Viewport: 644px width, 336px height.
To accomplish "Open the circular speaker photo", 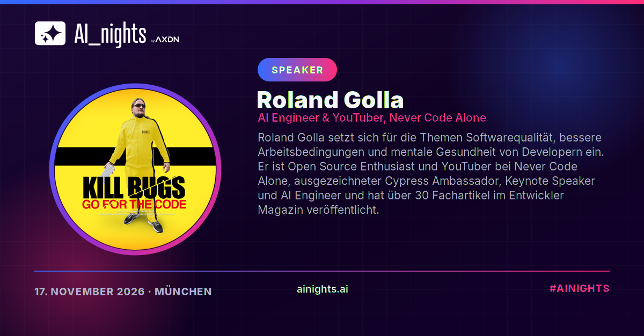I will pyautogui.click(x=135, y=169).
